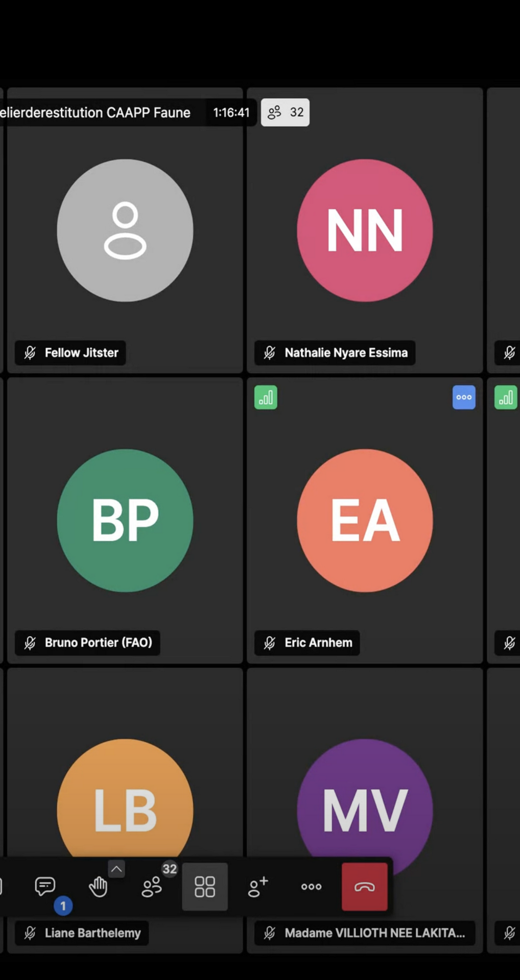
Task: Click the meeting timer 1:16:41
Action: pos(231,112)
